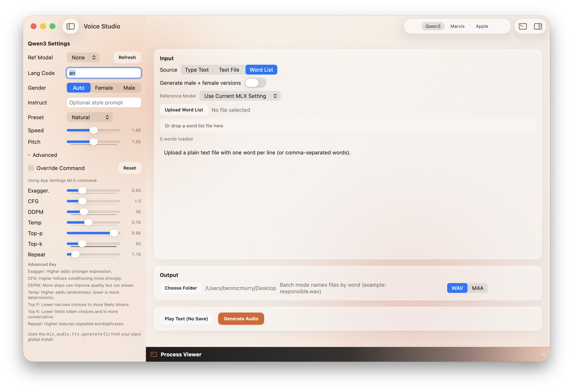The width and height of the screenshot is (573, 392).
Task: Toggle the left sidebar icon
Action: point(70,26)
